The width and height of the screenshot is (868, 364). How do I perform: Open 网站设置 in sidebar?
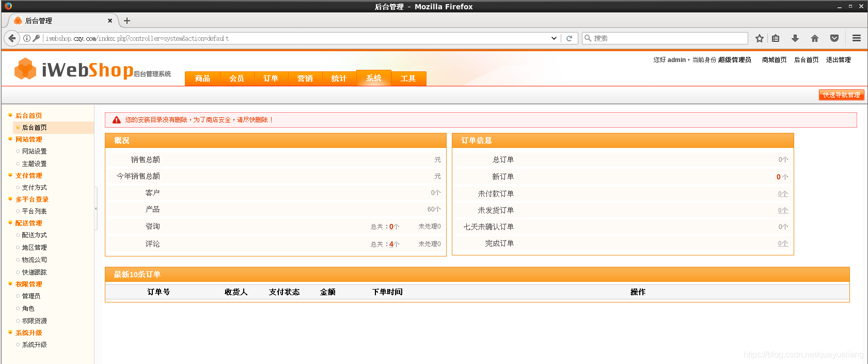[x=34, y=151]
